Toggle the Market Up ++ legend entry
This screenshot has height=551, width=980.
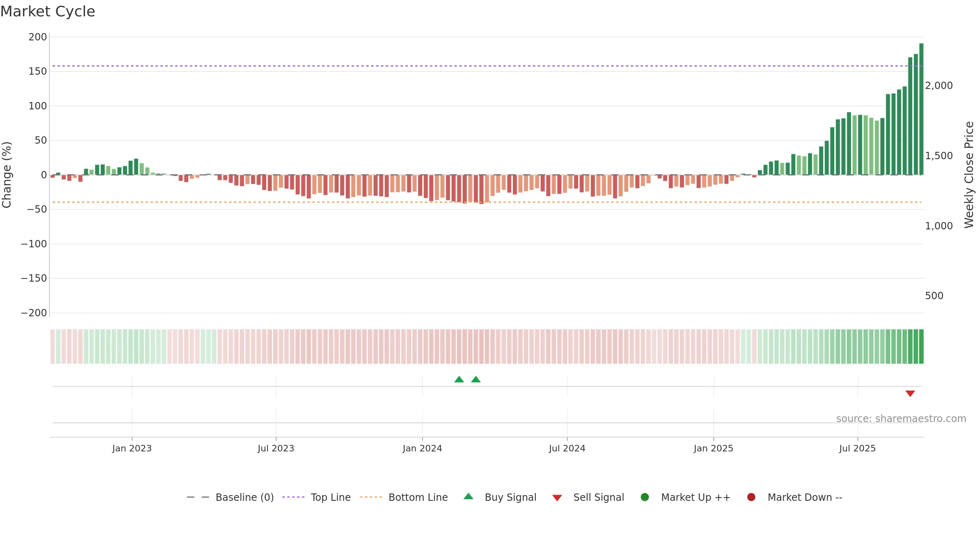click(x=686, y=497)
